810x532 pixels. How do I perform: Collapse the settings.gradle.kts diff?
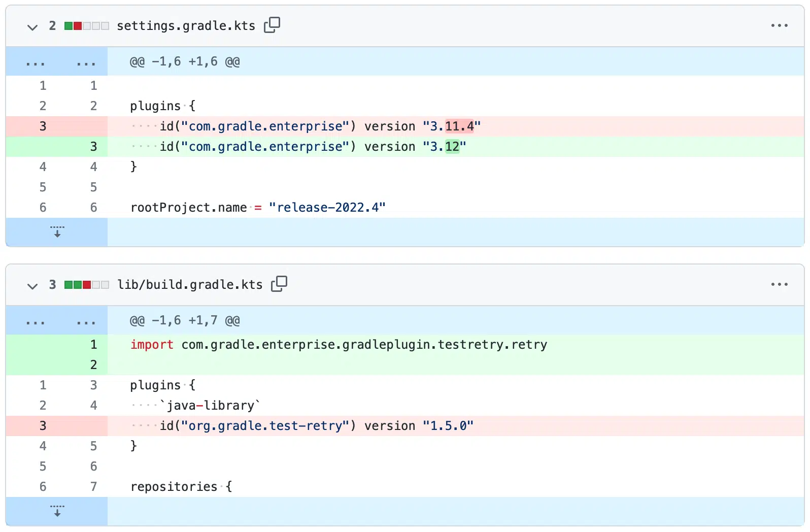coord(32,27)
